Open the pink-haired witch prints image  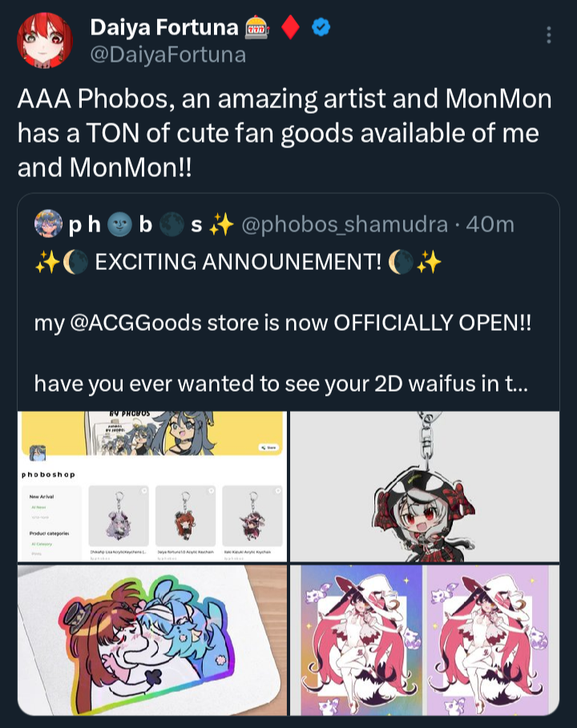click(x=425, y=640)
